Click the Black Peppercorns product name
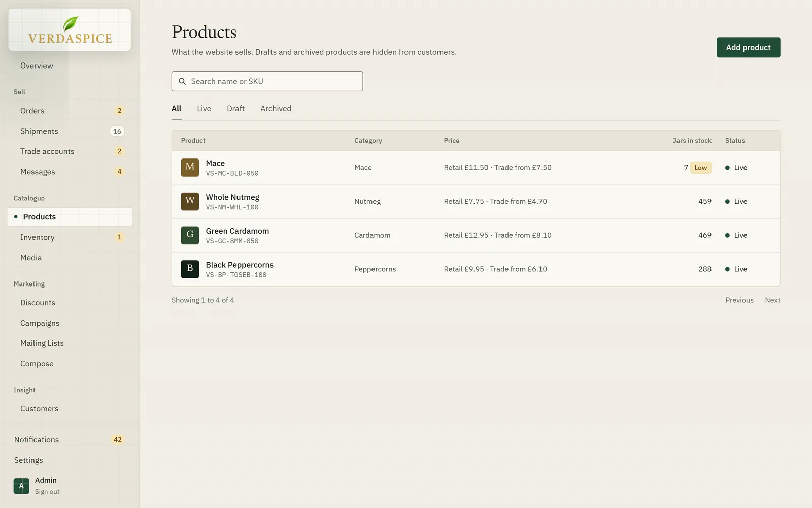Image resolution: width=812 pixels, height=508 pixels. (240, 265)
